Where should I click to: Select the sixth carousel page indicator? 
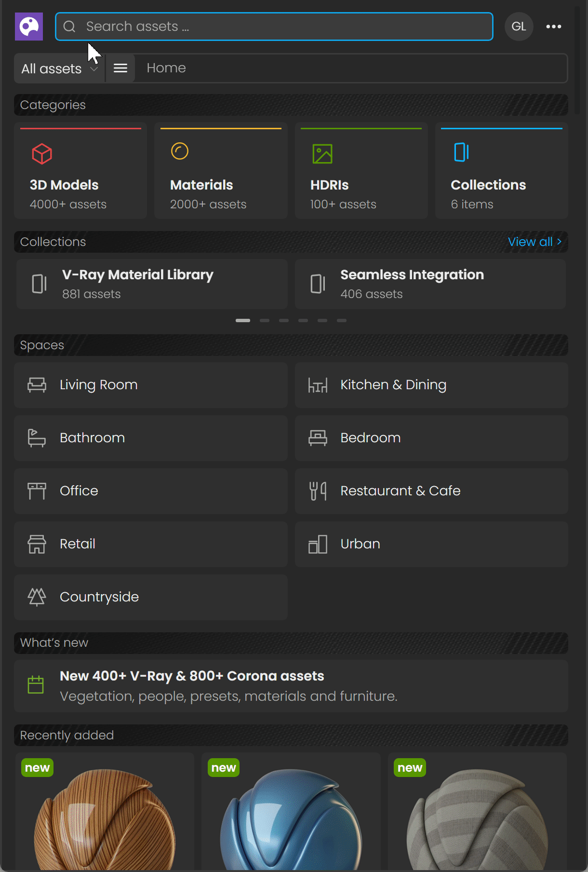click(342, 320)
